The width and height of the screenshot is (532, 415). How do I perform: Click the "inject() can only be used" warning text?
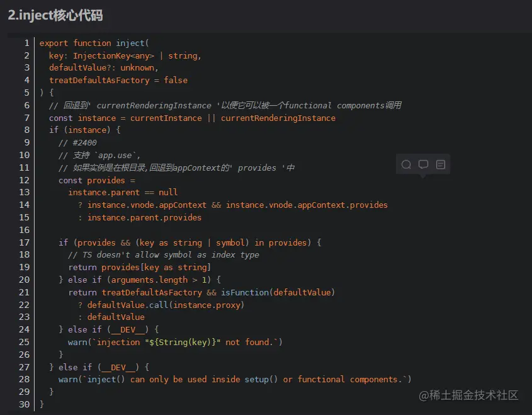[x=147, y=379]
